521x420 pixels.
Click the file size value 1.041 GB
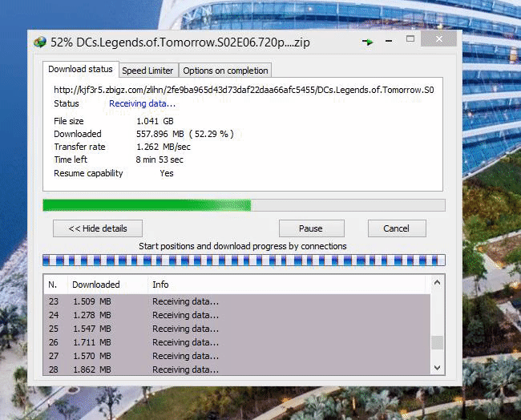[x=155, y=121]
